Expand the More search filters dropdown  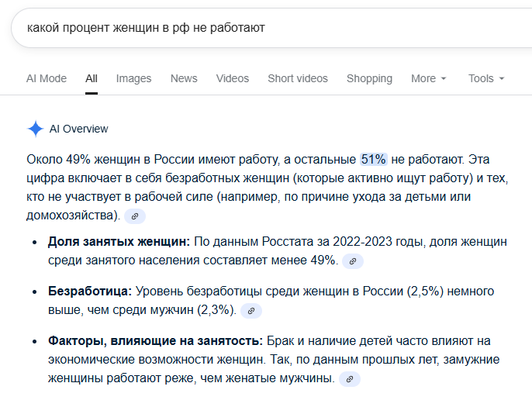tap(428, 78)
